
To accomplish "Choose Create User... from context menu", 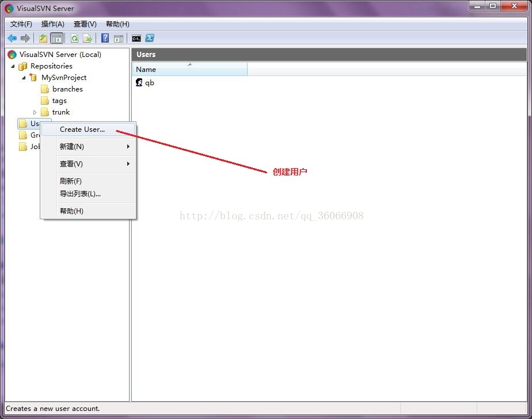I will pos(88,129).
